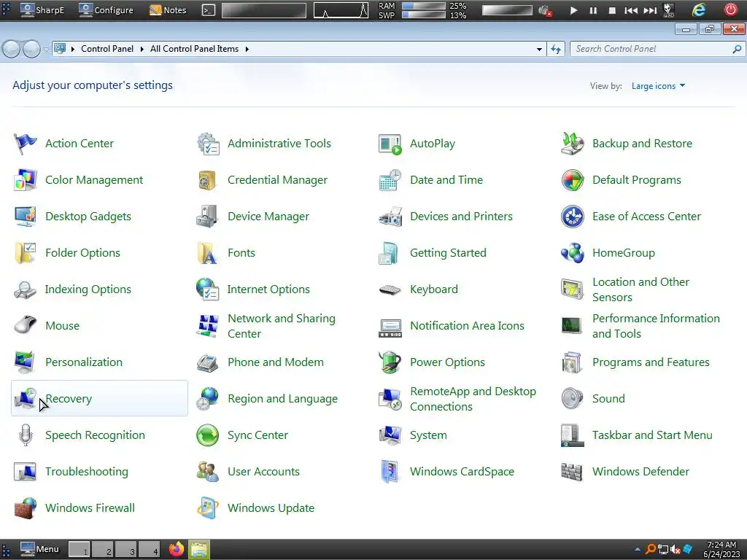Open the Troubleshooting link

click(x=87, y=472)
